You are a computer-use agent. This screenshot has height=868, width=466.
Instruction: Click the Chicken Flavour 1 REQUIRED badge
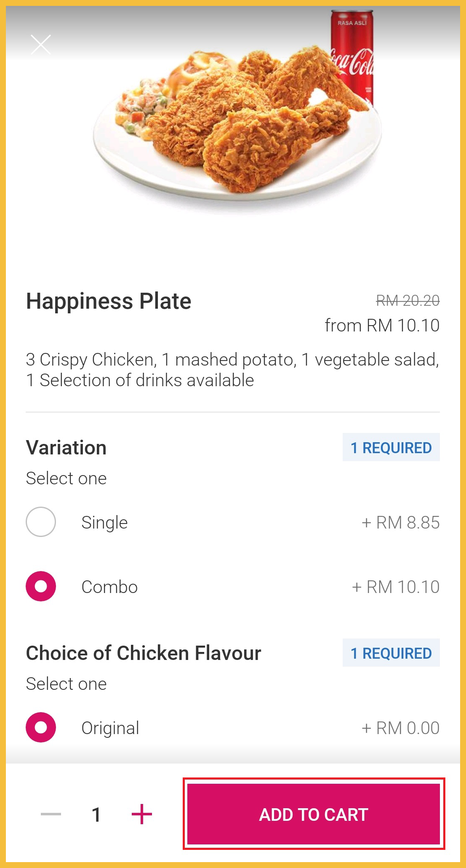pyautogui.click(x=391, y=653)
